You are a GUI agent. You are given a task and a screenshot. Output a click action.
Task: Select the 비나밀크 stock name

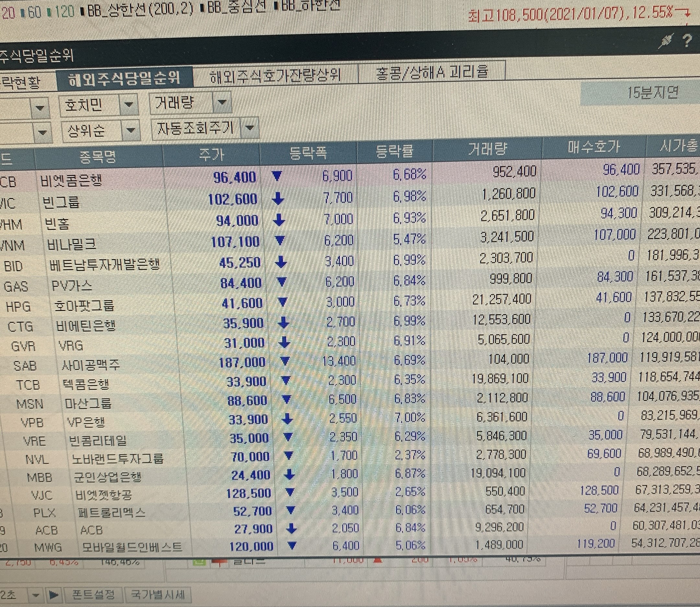[72, 244]
